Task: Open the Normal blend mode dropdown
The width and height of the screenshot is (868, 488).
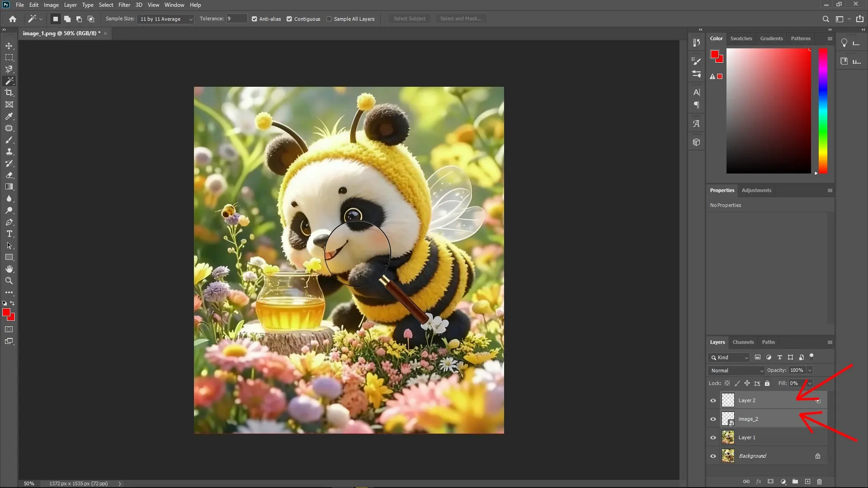Action: click(x=736, y=370)
